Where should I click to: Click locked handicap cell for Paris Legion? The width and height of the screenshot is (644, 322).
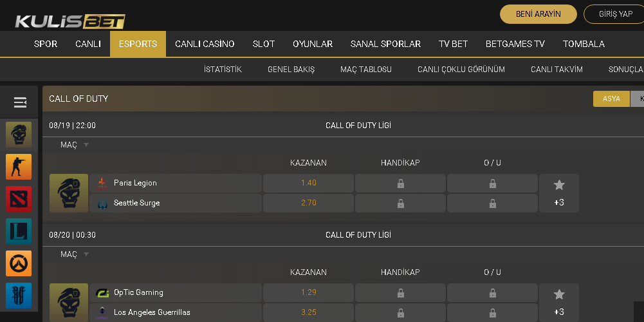click(x=400, y=184)
